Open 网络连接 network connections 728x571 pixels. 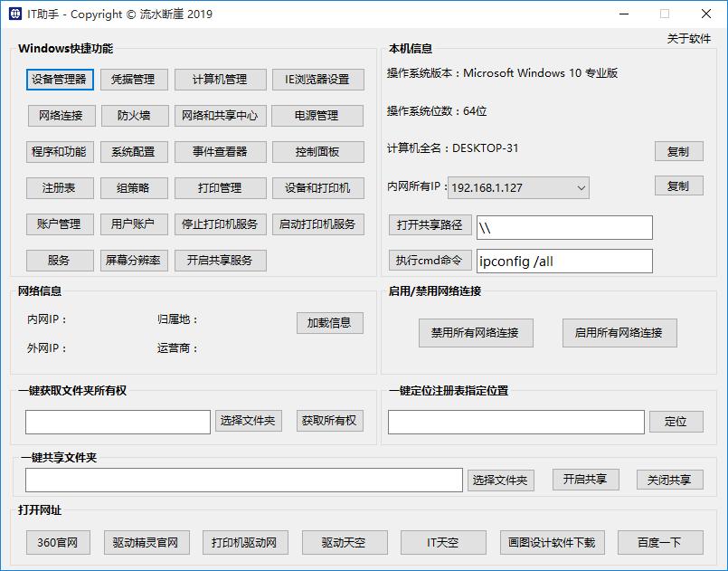coord(61,116)
